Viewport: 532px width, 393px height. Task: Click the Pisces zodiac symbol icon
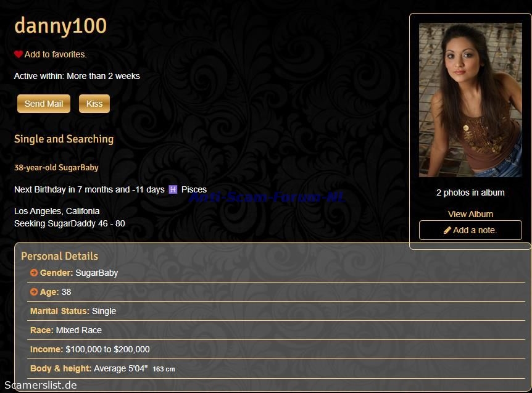click(173, 189)
